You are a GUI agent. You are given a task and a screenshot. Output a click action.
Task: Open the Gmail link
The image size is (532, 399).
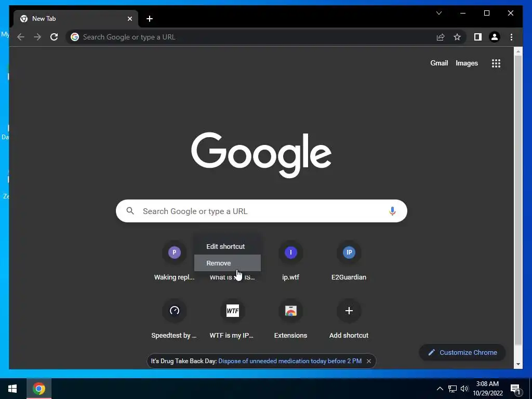pyautogui.click(x=439, y=63)
